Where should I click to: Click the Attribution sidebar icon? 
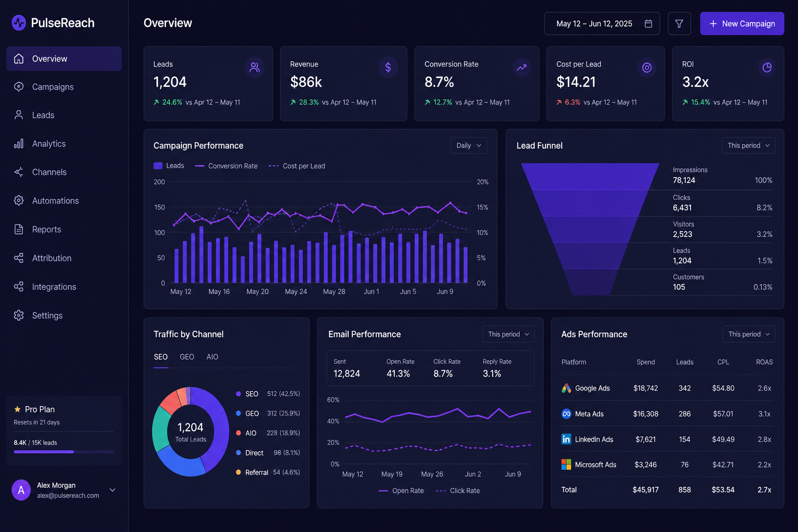click(19, 258)
